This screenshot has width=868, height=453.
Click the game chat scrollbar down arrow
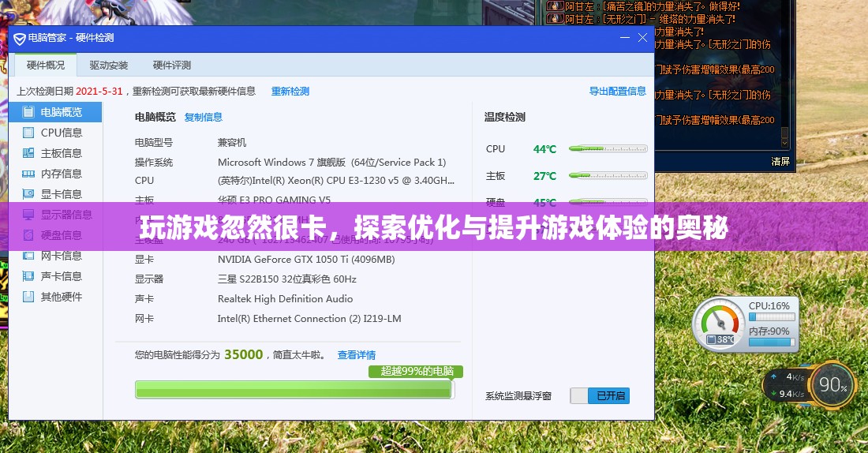[x=784, y=143]
